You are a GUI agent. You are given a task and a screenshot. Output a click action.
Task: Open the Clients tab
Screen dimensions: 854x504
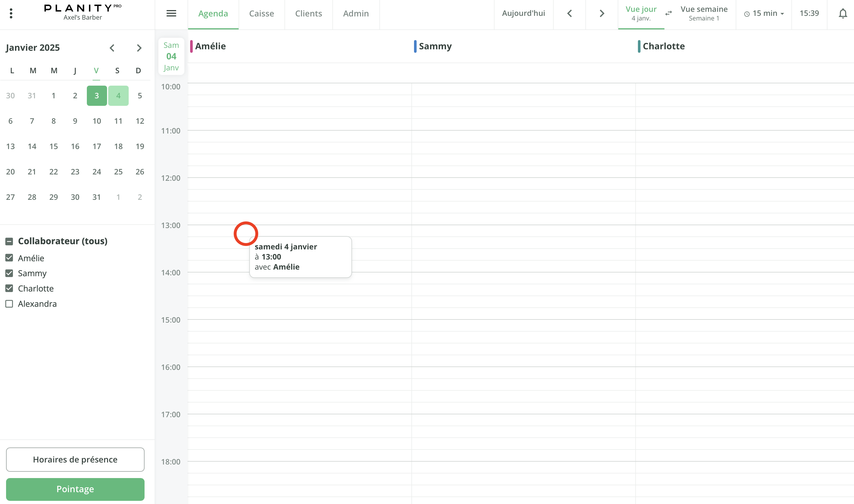pyautogui.click(x=308, y=13)
